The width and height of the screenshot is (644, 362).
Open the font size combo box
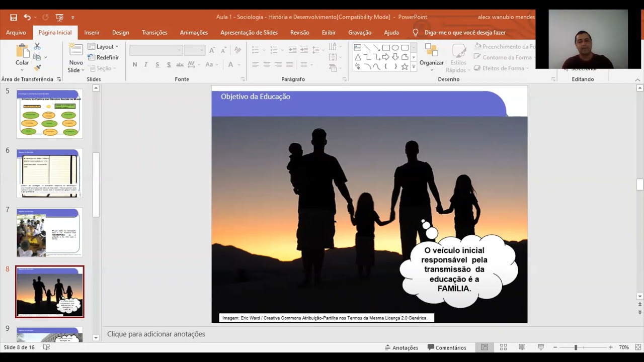194,50
